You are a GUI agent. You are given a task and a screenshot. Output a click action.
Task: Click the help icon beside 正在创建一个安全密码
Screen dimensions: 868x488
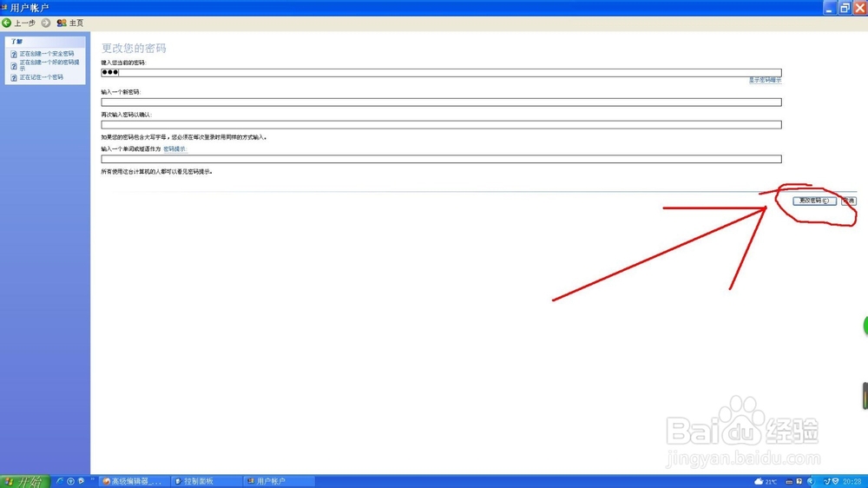14,55
